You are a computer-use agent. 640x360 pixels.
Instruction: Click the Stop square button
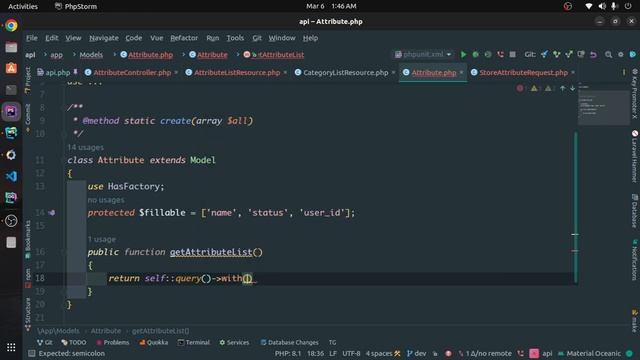[513, 54]
